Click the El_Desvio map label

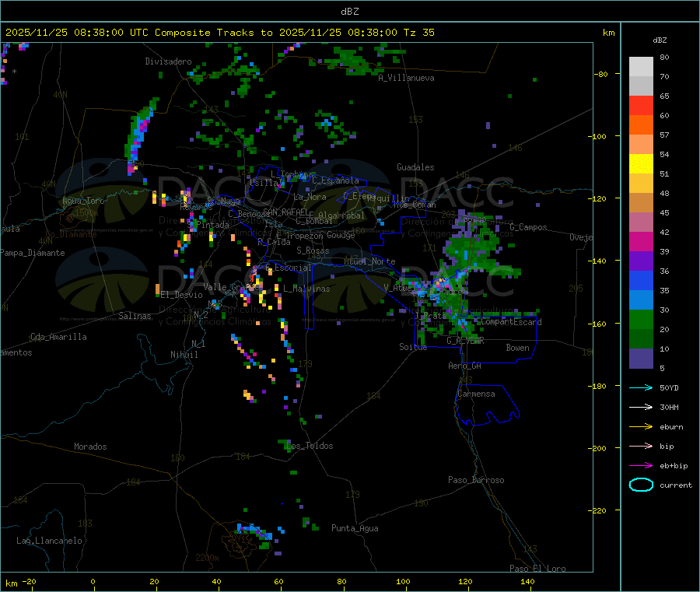(182, 295)
